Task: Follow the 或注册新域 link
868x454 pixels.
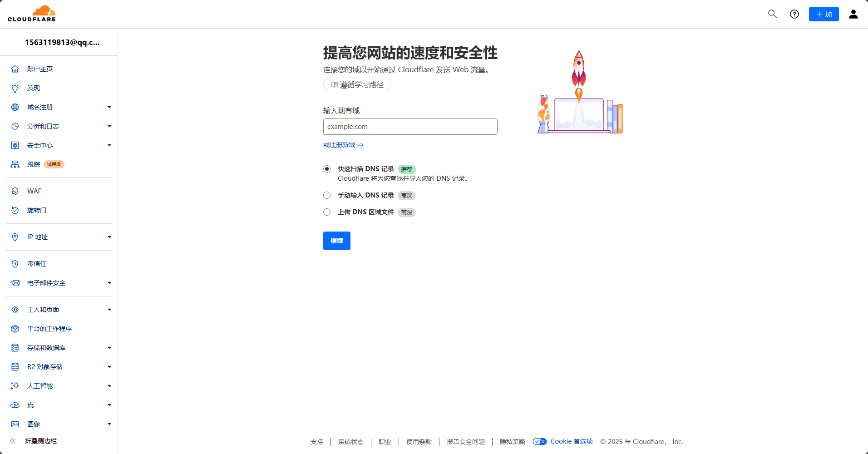Action: (x=343, y=145)
